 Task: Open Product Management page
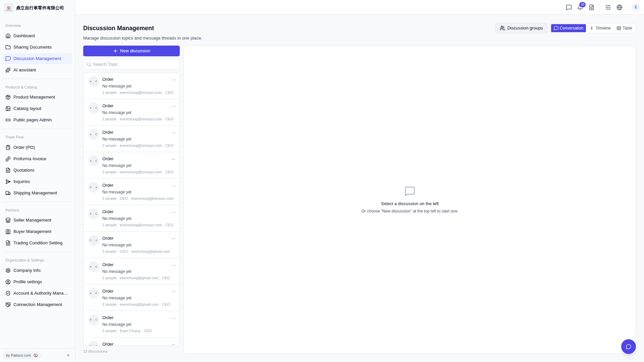[x=37, y=97]
